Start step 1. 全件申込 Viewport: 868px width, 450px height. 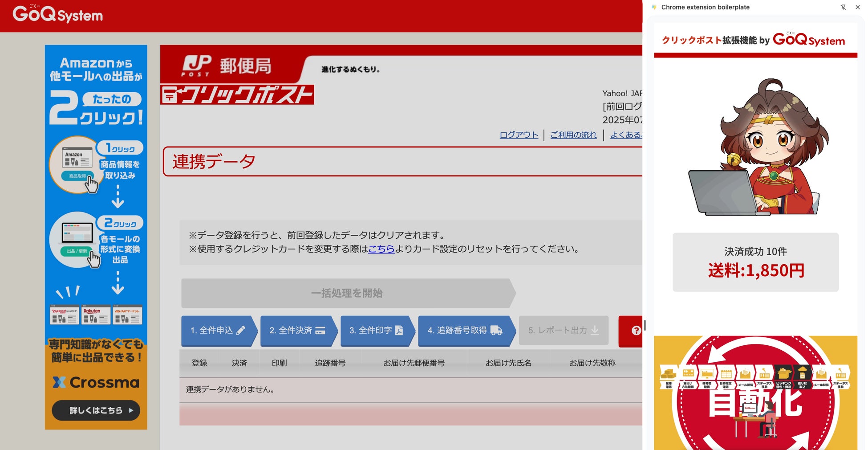(x=219, y=331)
